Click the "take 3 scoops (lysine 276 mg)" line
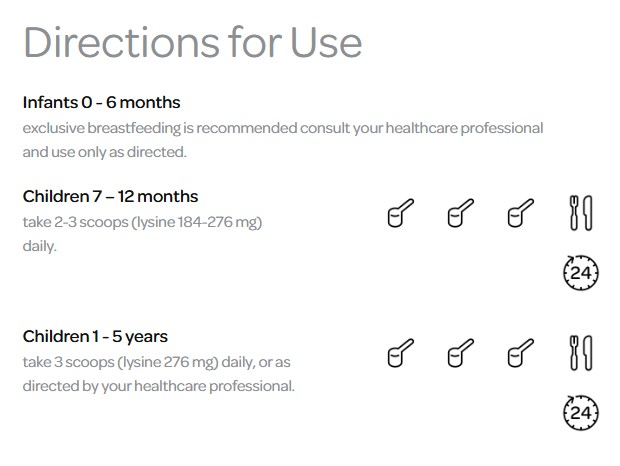The height and width of the screenshot is (466, 620). click(x=157, y=362)
